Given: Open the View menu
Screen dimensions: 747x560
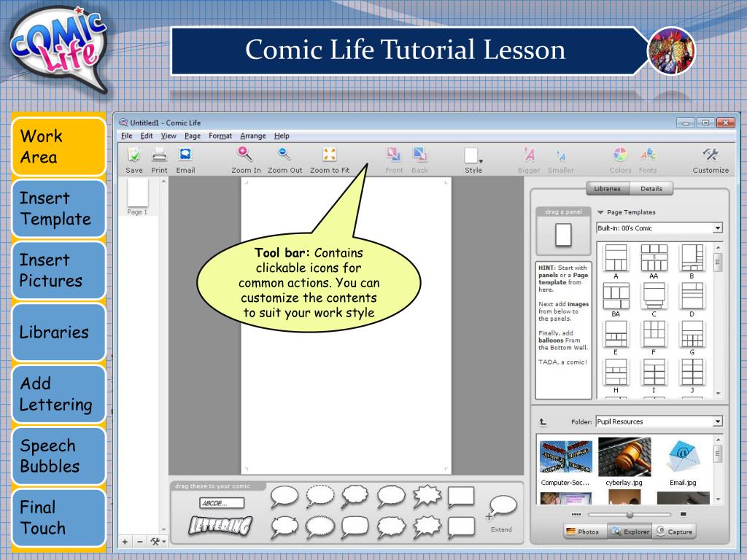Looking at the screenshot, I should tap(169, 136).
